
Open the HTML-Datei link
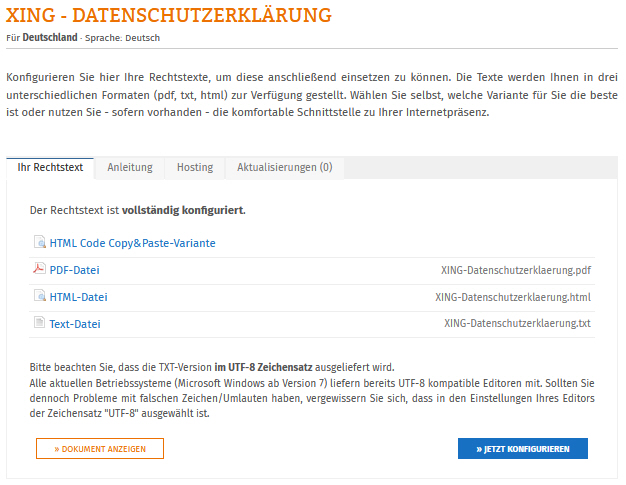tap(79, 297)
